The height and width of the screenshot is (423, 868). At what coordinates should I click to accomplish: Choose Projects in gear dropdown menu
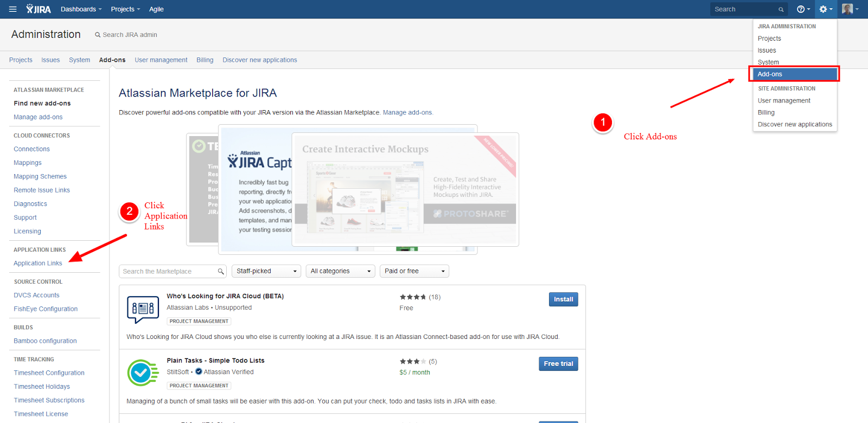coord(795,39)
